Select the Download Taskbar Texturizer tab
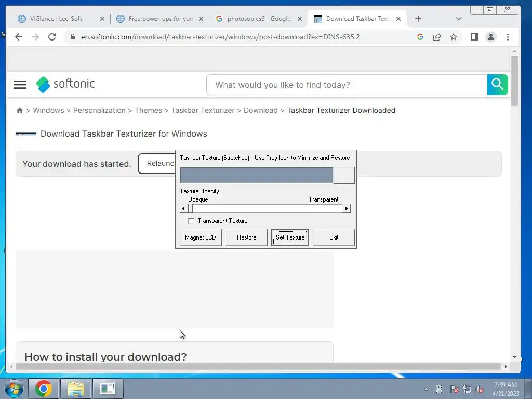 pos(358,19)
